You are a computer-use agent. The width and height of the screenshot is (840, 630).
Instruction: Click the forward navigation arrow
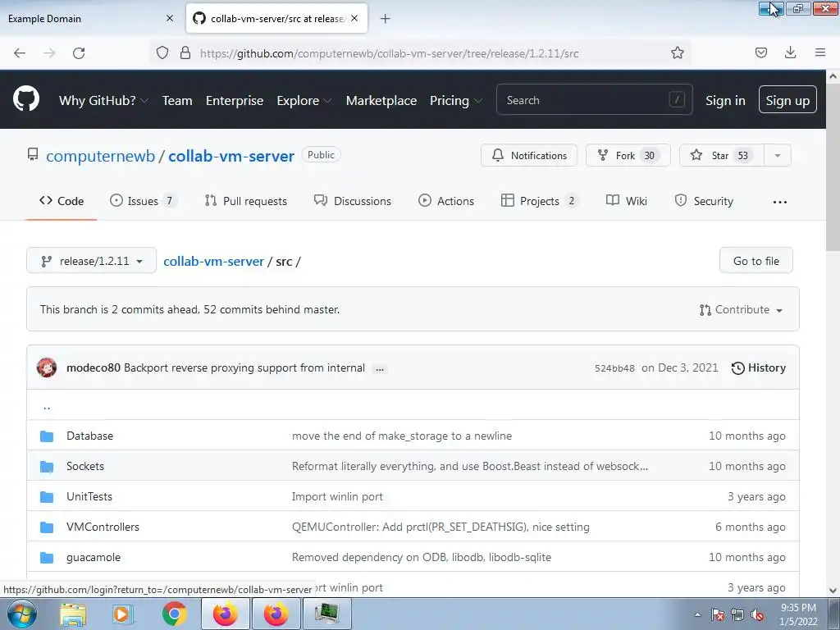point(49,52)
